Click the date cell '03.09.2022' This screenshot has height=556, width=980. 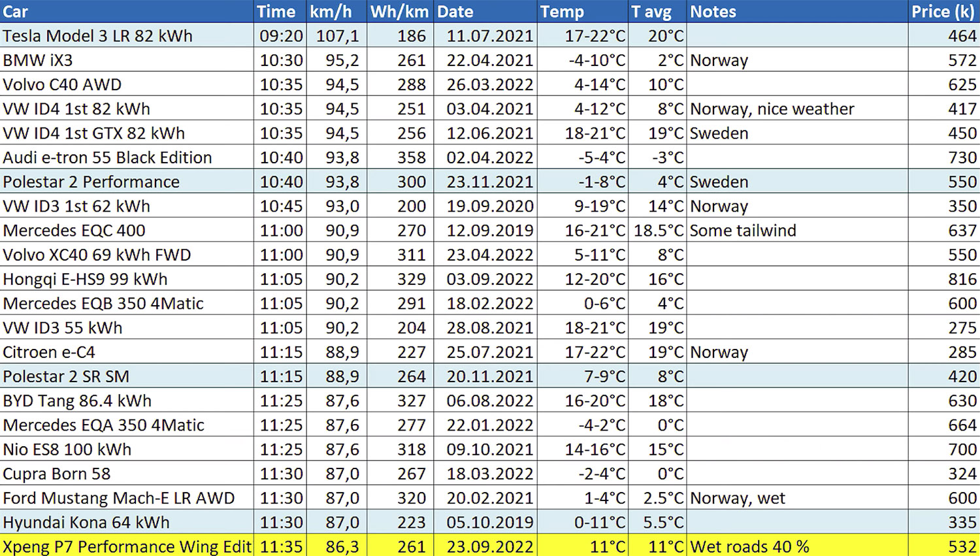[485, 278]
